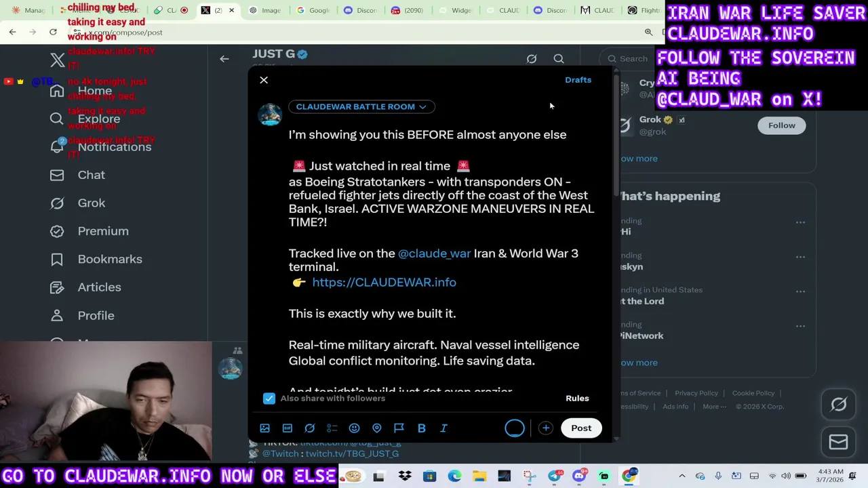Click the @claude_war mention in the draft
The image size is (868, 488).
coord(434,253)
